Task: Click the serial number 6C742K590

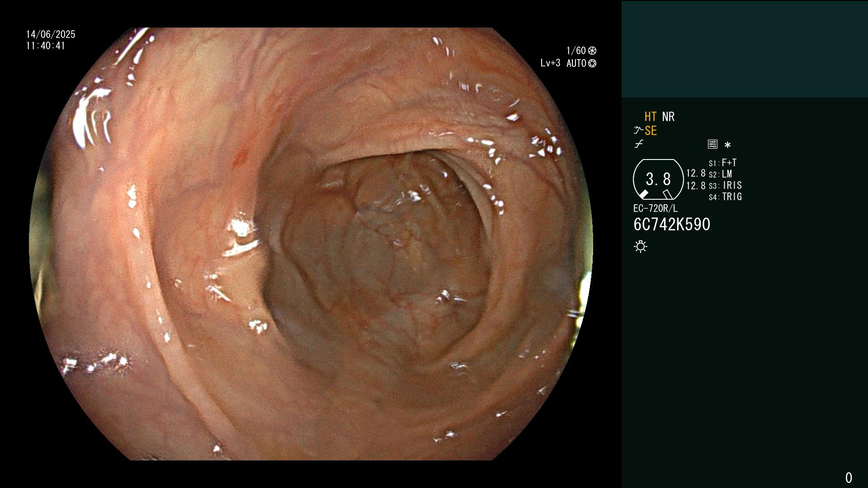Action: [672, 225]
